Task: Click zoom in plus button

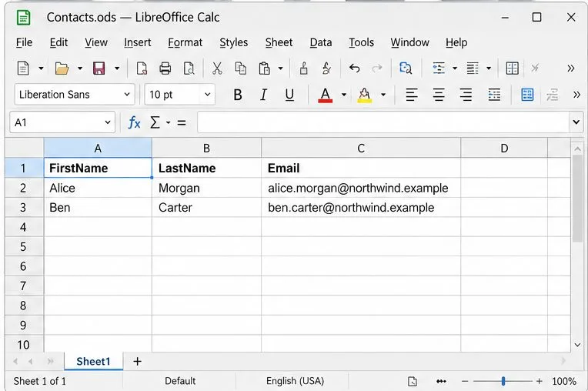Action: point(540,381)
